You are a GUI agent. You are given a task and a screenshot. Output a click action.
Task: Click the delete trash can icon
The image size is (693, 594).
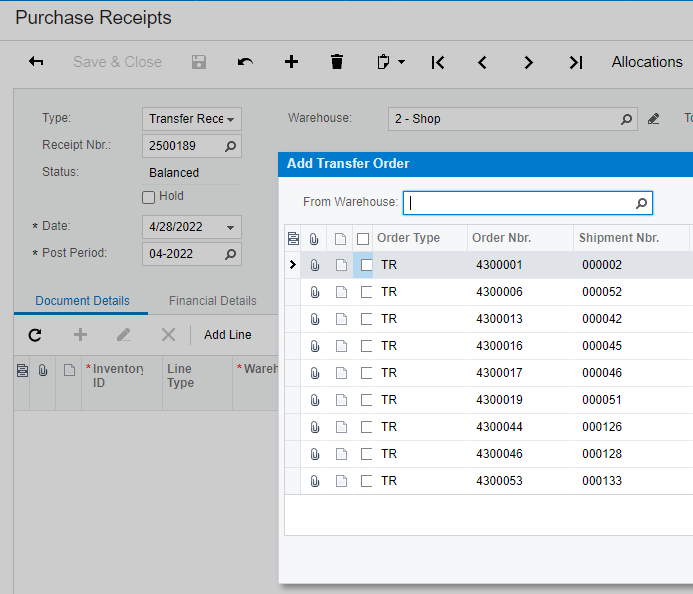point(337,61)
